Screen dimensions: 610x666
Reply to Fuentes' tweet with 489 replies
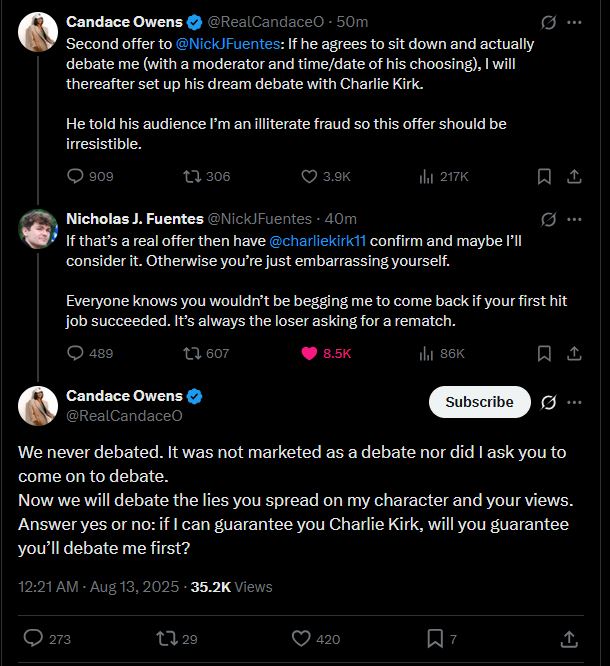coord(76,353)
